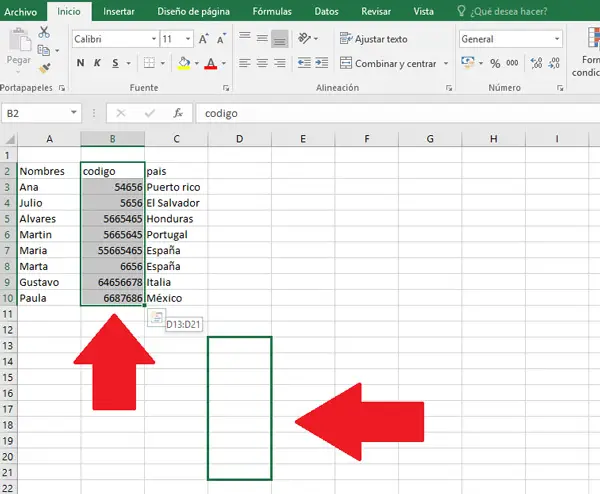Click the accounting number format icon

pos(468,63)
